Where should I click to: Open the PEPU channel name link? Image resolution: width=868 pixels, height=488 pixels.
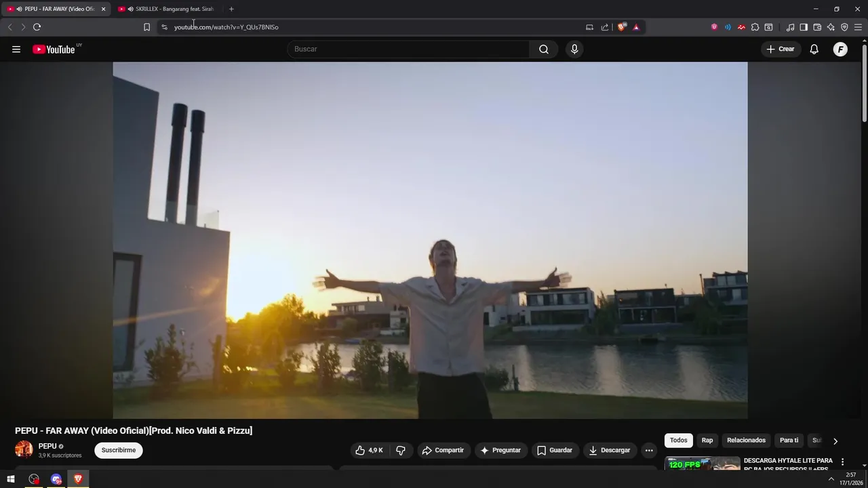pos(47,446)
